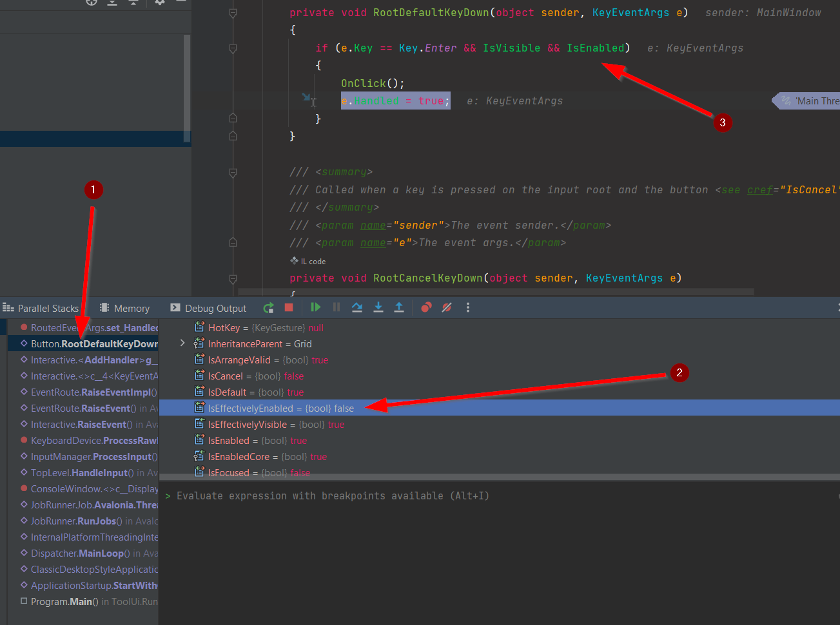This screenshot has width=840, height=625.
Task: Step over the current line
Action: [357, 307]
